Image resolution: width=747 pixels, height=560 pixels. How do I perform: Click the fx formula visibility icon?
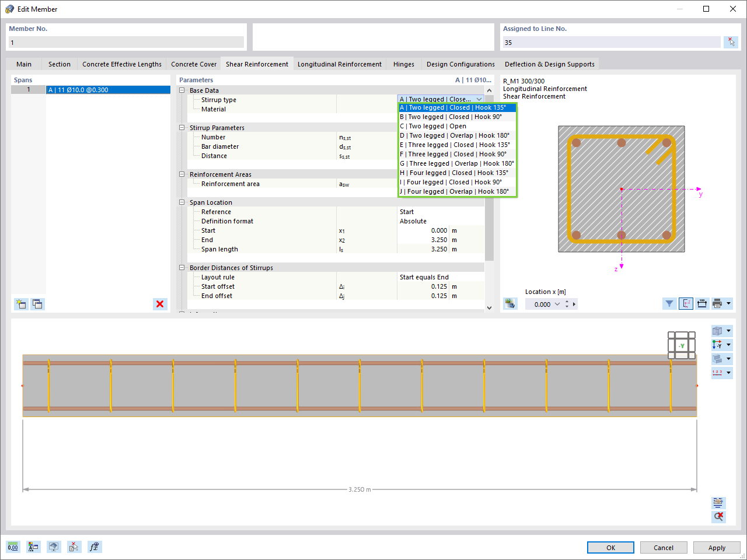point(95,547)
